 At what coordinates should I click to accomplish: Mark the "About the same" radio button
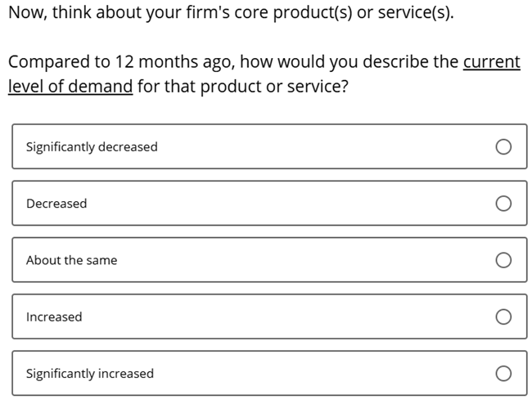tap(503, 260)
